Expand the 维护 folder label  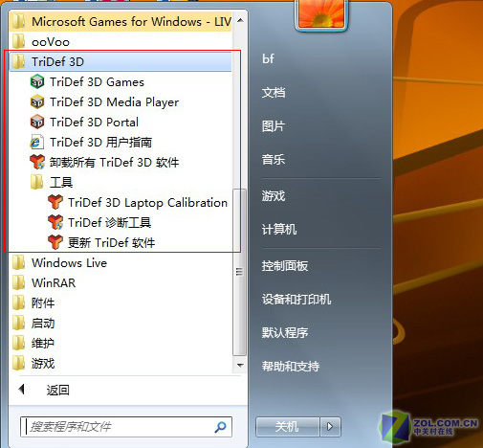point(43,344)
